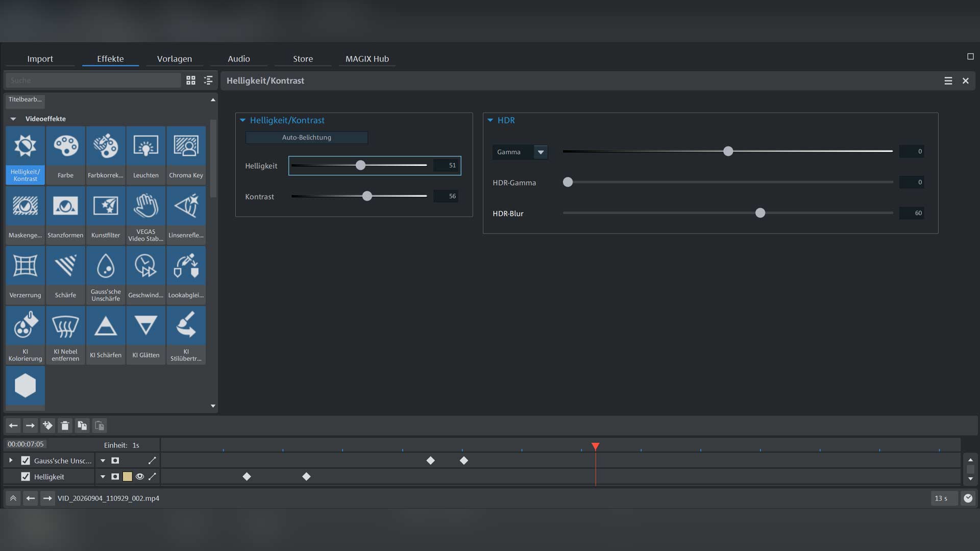Open the MAGIX Hub tab
The height and width of the screenshot is (551, 980).
tap(367, 59)
